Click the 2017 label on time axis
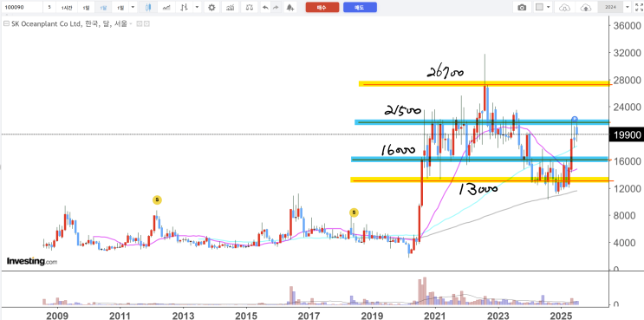This screenshot has width=644, height=320. (x=309, y=315)
